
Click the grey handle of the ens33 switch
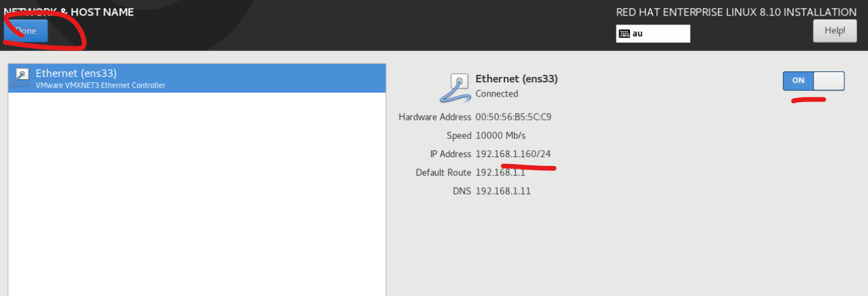click(829, 81)
